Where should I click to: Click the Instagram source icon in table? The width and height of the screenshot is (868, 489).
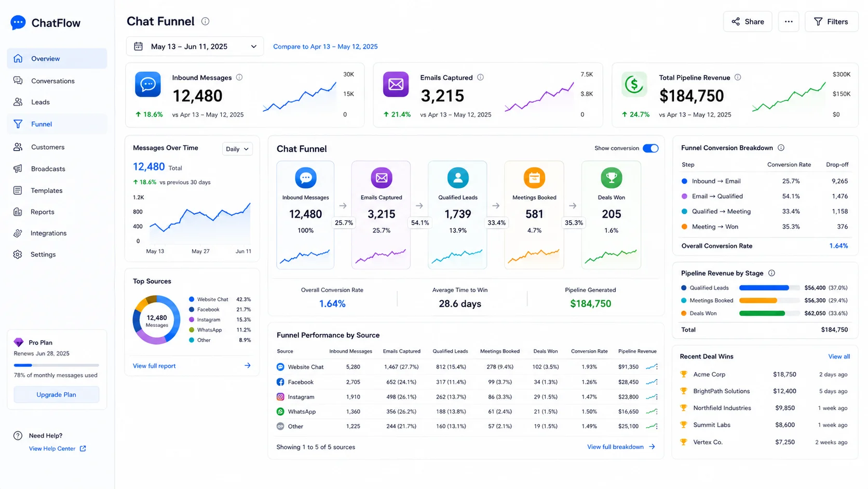[x=280, y=397]
